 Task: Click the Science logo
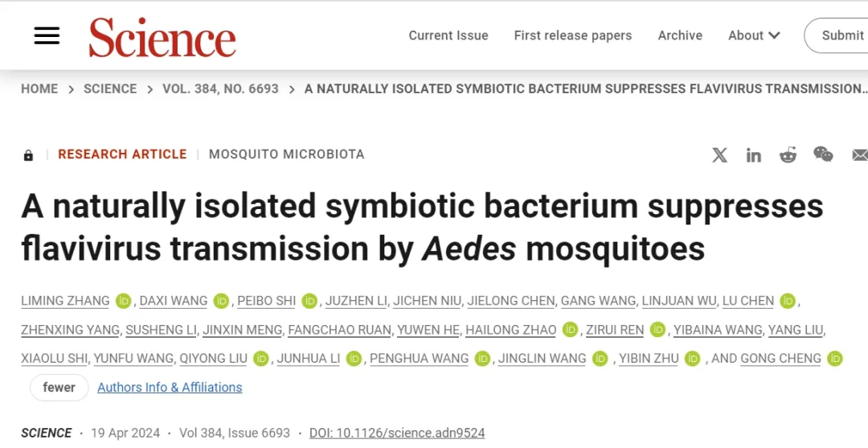point(162,37)
